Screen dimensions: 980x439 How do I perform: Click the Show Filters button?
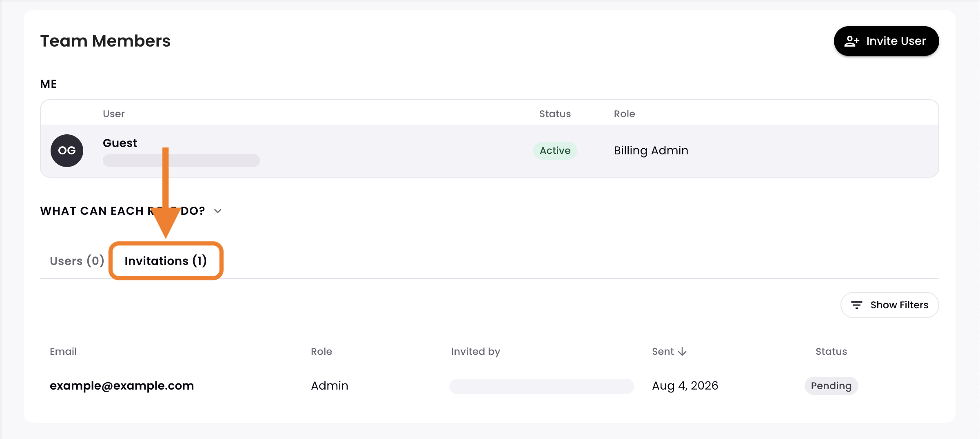pos(889,305)
